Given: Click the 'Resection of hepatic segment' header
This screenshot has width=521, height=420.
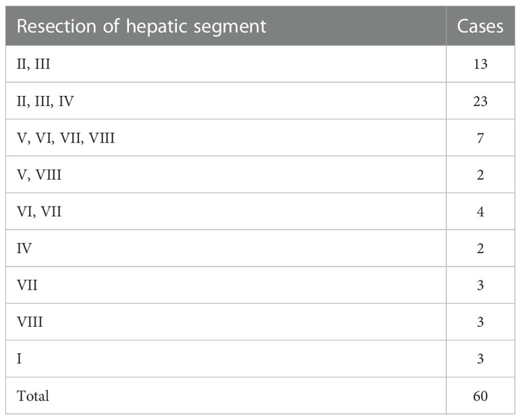Looking at the screenshot, I should [141, 26].
